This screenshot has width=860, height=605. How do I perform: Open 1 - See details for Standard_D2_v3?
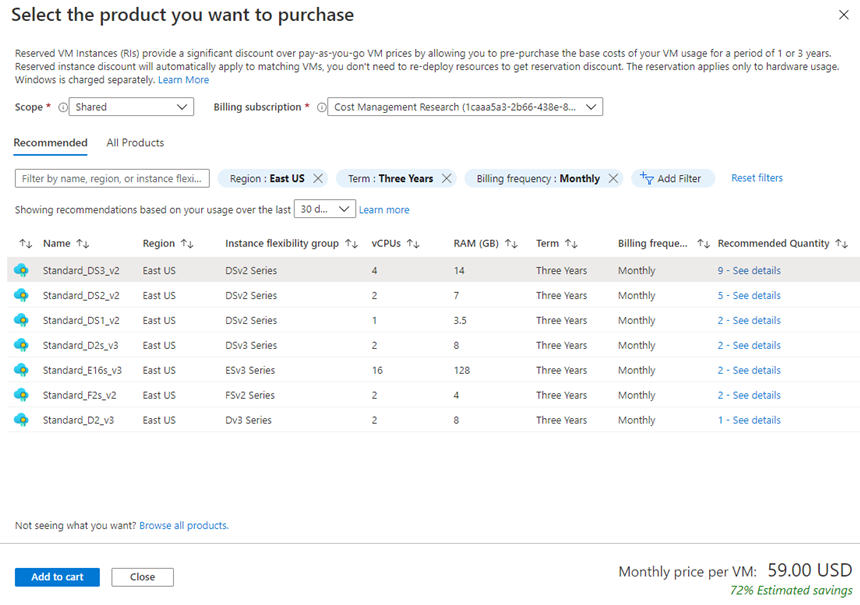click(x=749, y=420)
